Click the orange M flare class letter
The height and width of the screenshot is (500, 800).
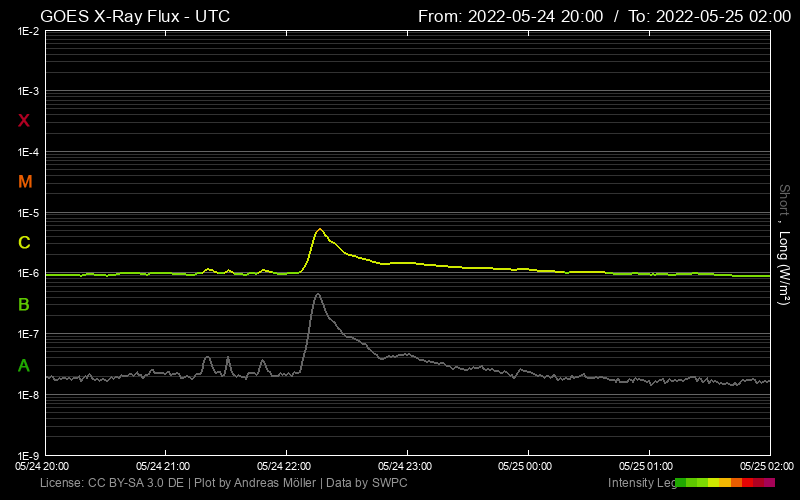point(25,182)
